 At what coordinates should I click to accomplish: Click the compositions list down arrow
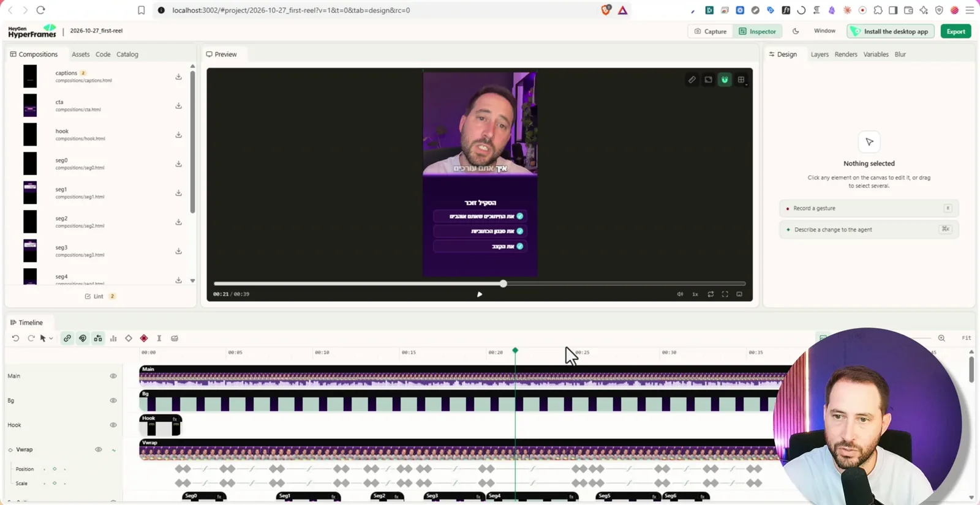point(192,280)
